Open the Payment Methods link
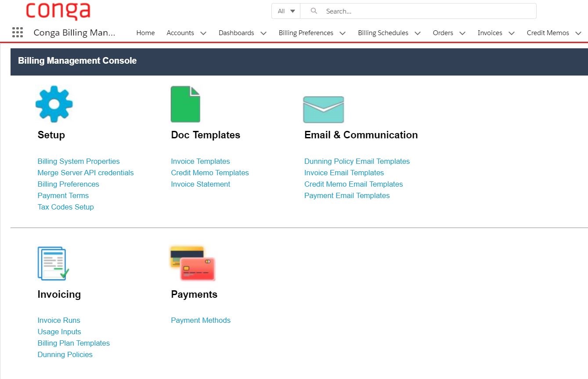Image resolution: width=588 pixels, height=379 pixels. point(201,320)
